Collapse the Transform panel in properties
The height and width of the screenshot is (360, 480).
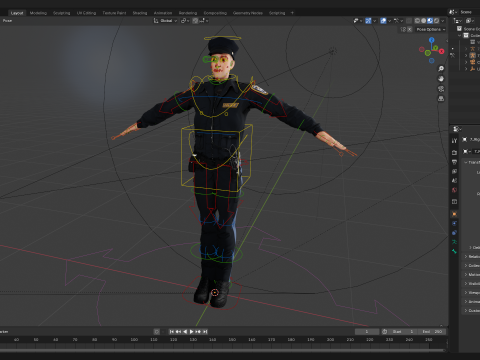(472, 162)
